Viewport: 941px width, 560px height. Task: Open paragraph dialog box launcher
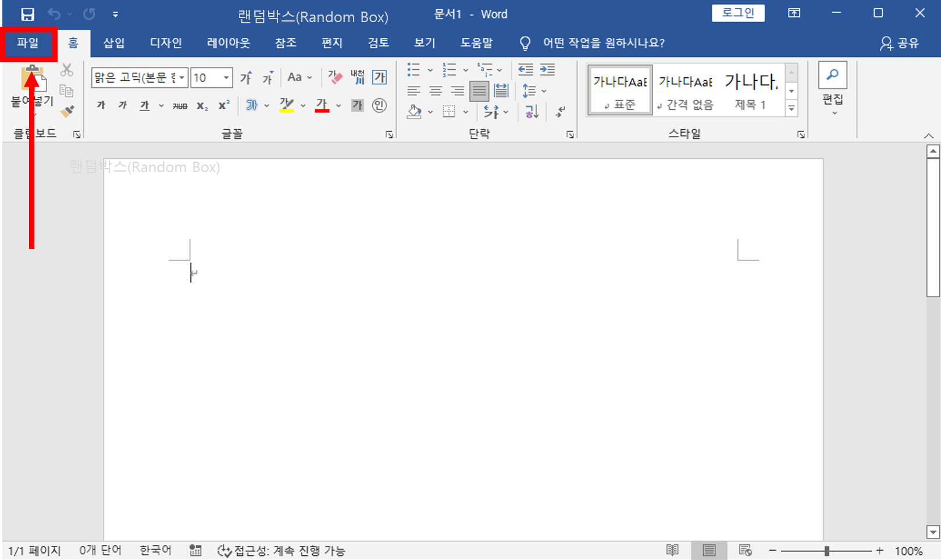pos(570,135)
